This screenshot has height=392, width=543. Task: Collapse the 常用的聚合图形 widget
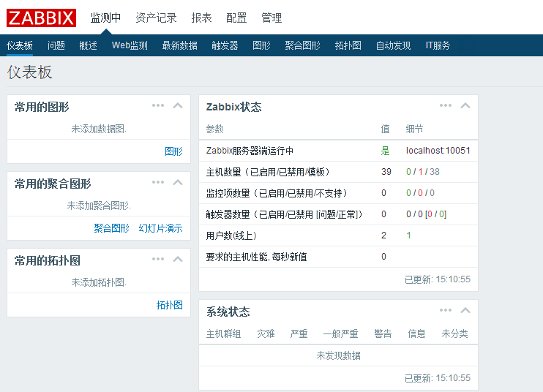pos(178,182)
